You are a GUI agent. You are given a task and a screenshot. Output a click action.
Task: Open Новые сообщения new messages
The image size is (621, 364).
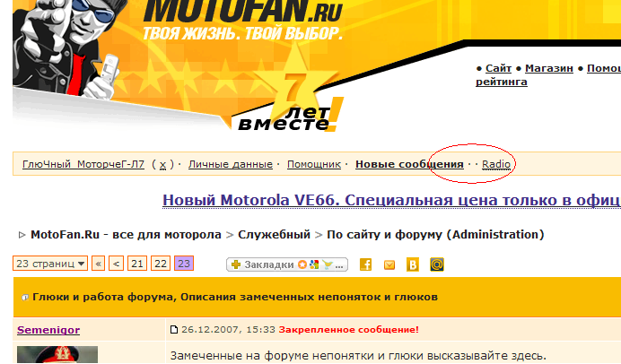click(409, 164)
